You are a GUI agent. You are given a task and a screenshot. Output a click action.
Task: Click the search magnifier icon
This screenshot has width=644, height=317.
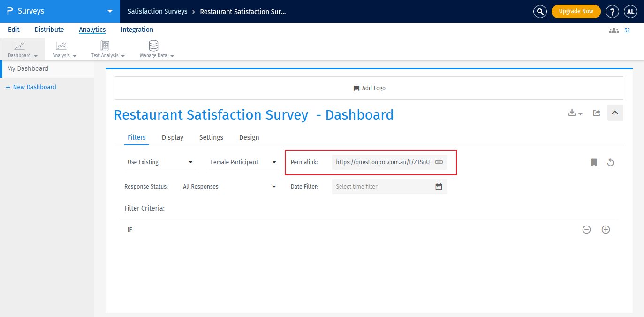point(540,12)
